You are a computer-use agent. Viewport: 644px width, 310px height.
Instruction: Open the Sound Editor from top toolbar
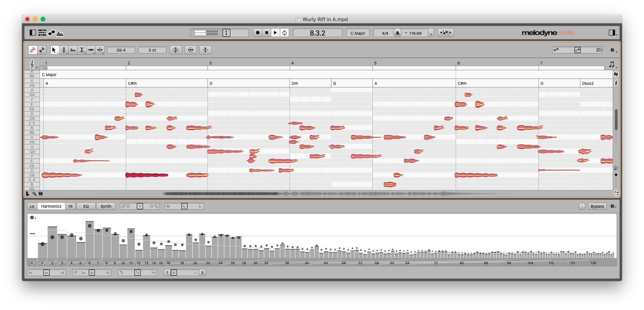point(60,33)
